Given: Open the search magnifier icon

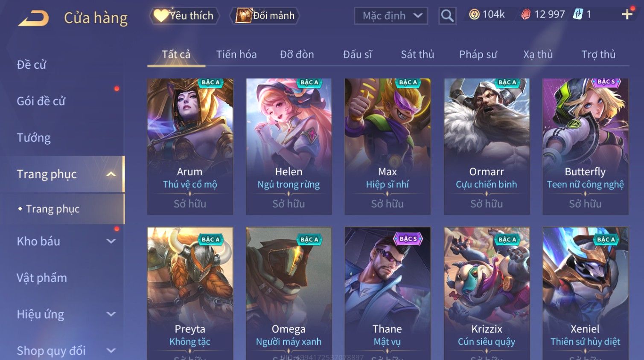Looking at the screenshot, I should (x=447, y=16).
